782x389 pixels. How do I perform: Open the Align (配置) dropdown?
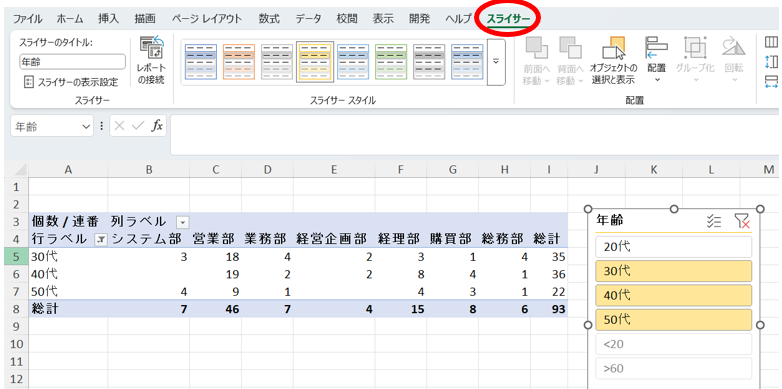(x=657, y=60)
